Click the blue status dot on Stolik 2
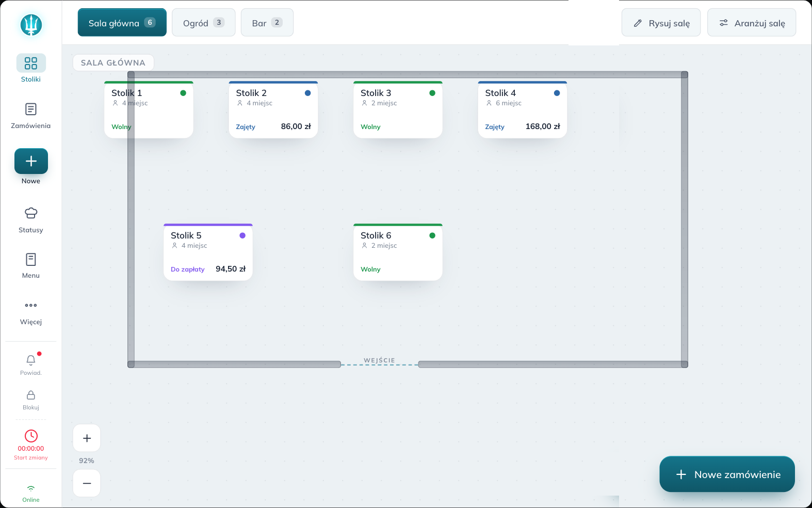Screen dimensions: 812x508 click(308, 93)
